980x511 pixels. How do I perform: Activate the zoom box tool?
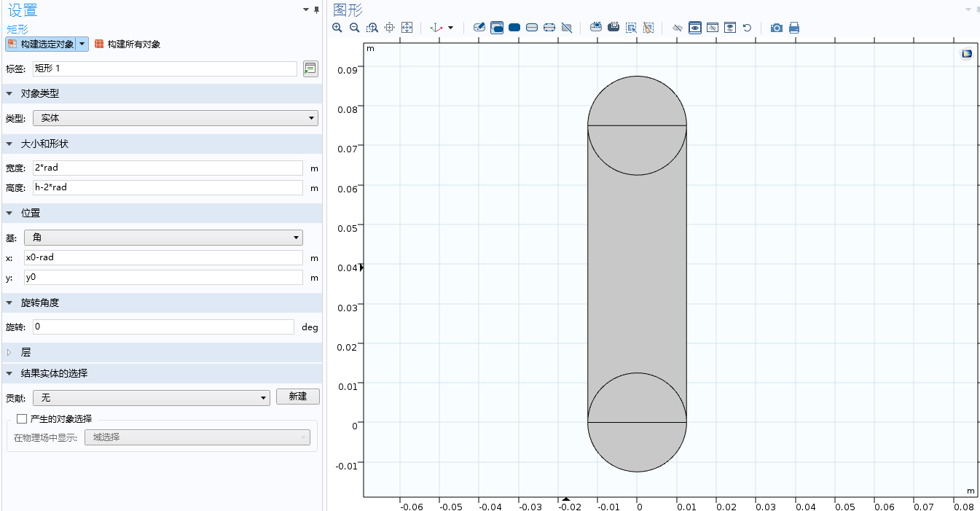click(372, 28)
